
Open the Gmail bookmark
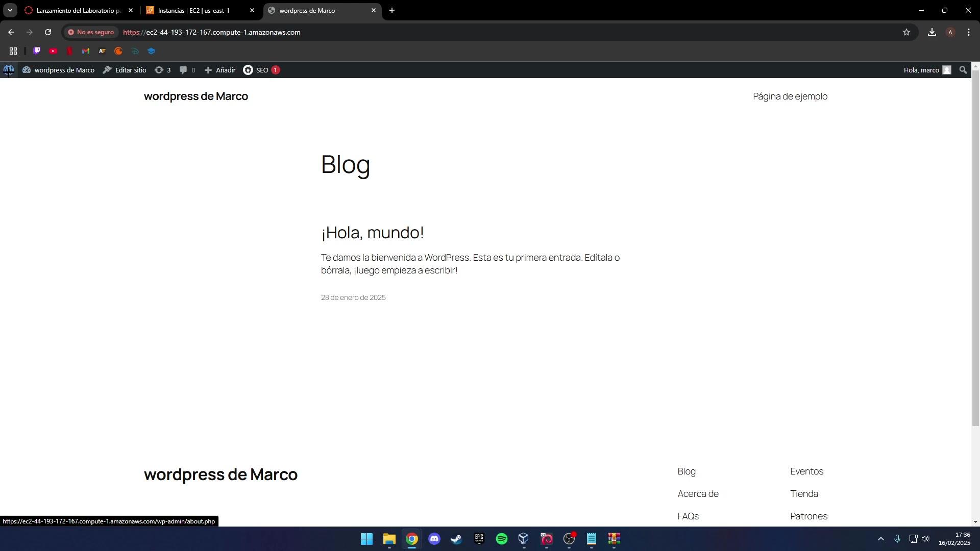coord(86,51)
